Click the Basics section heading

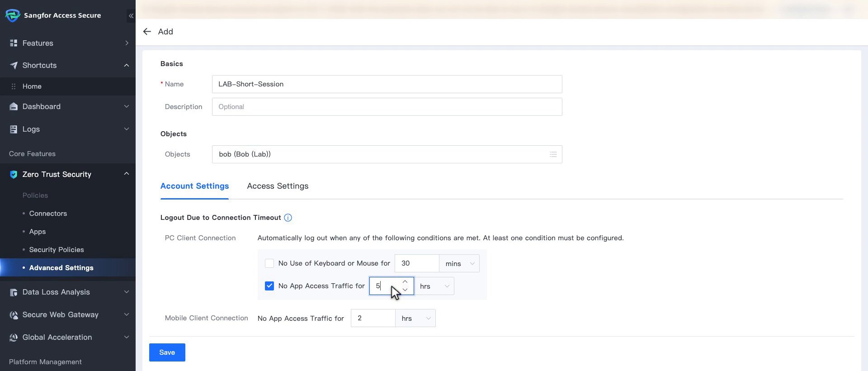point(172,64)
